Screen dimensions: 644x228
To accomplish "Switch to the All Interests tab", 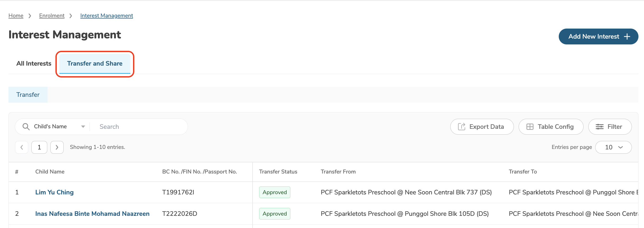I will coord(34,63).
